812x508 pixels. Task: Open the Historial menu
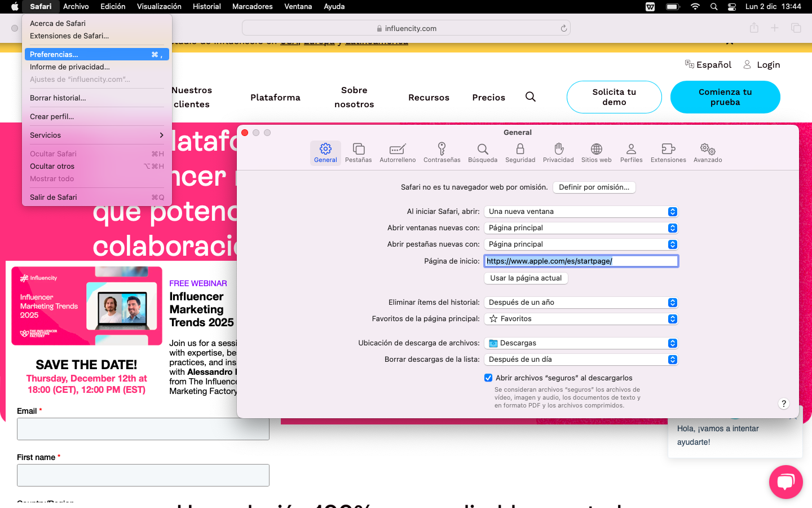206,7
